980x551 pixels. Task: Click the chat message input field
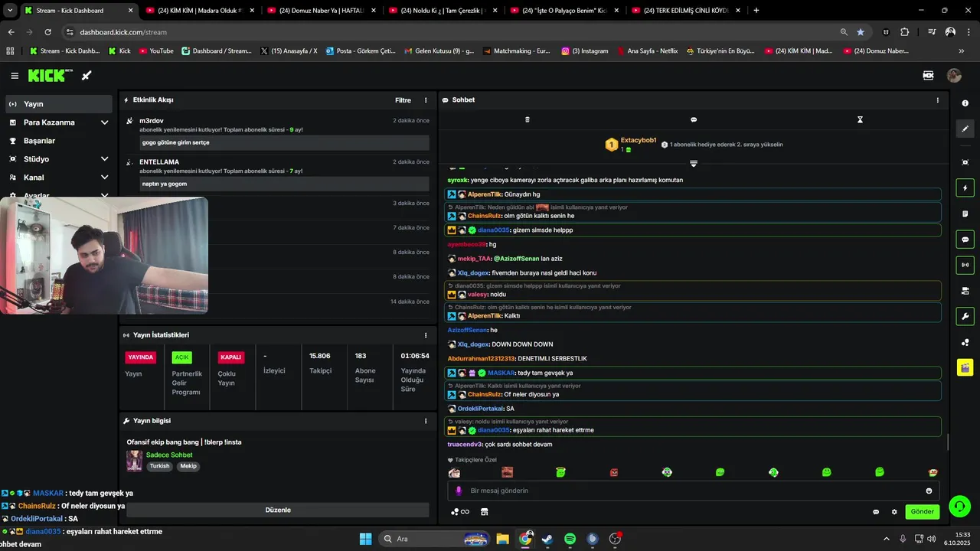(693, 491)
